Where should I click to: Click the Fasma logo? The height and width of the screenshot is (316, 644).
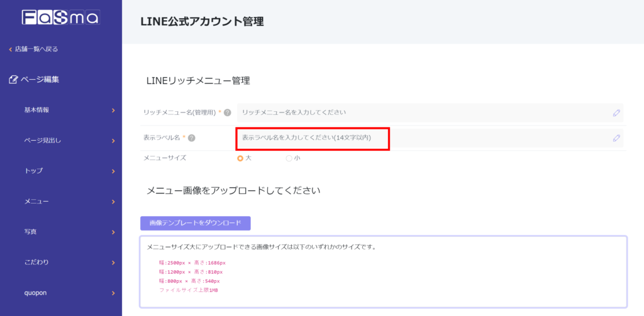pos(61,17)
